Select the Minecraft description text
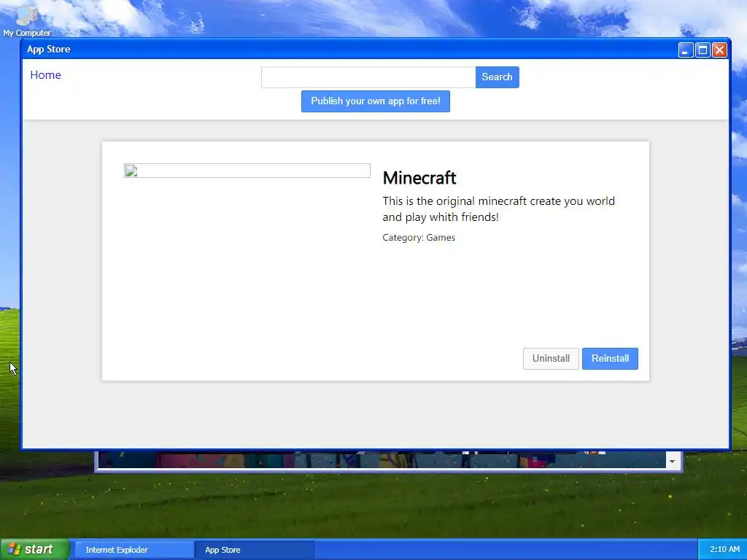 point(499,209)
